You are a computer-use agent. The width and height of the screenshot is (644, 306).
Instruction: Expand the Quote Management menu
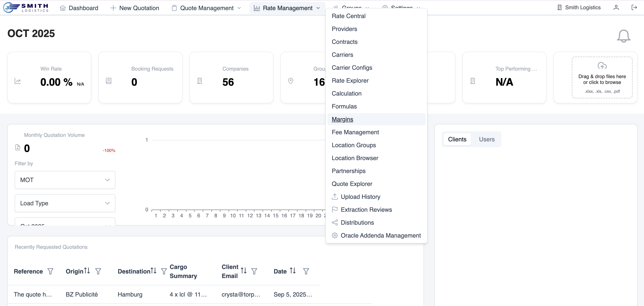tap(207, 8)
